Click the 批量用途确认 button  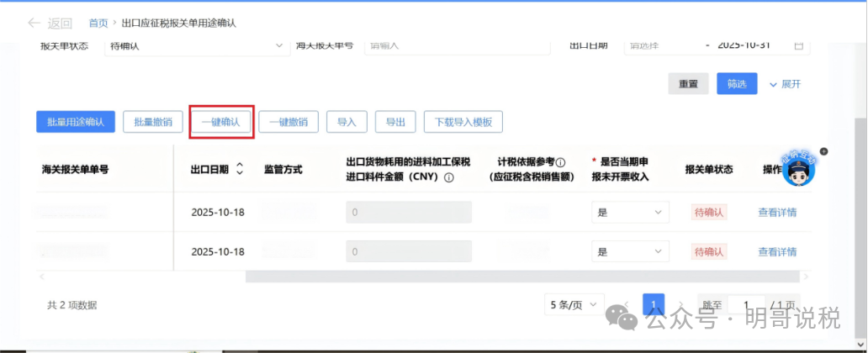point(76,122)
